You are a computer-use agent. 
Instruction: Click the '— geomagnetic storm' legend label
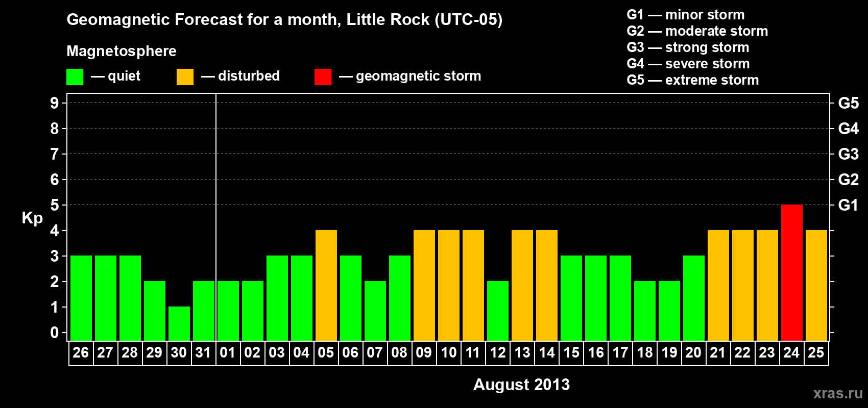(x=410, y=76)
